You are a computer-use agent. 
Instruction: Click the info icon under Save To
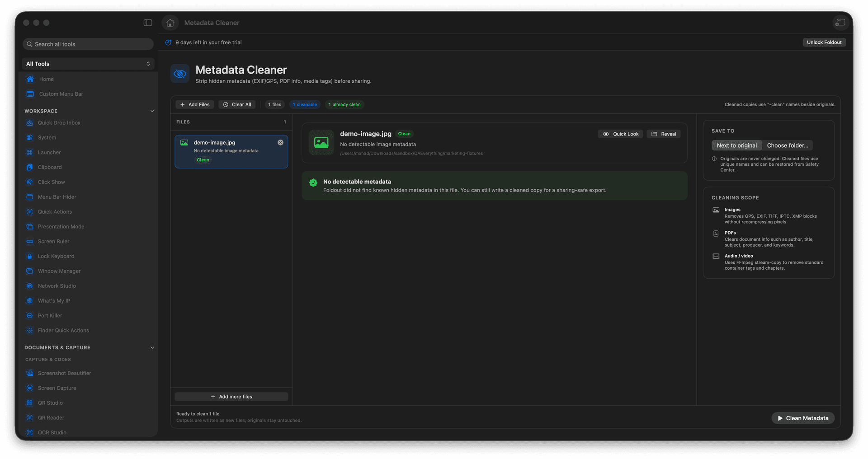pos(714,159)
